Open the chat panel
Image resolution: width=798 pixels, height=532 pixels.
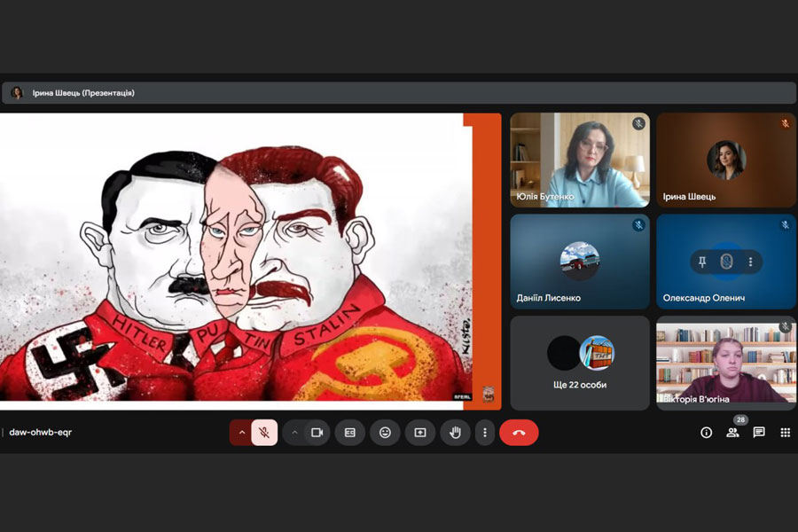tap(759, 433)
